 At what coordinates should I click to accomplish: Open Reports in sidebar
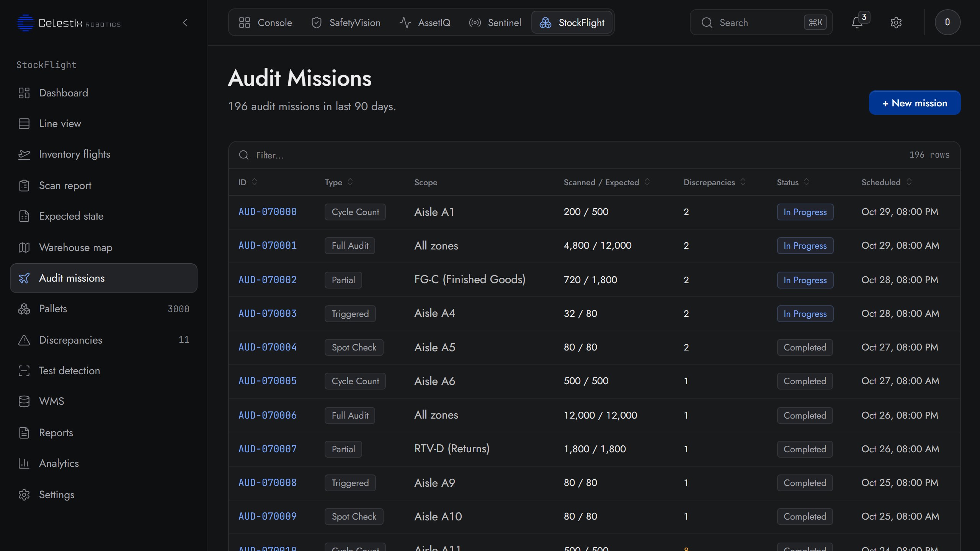(104, 433)
